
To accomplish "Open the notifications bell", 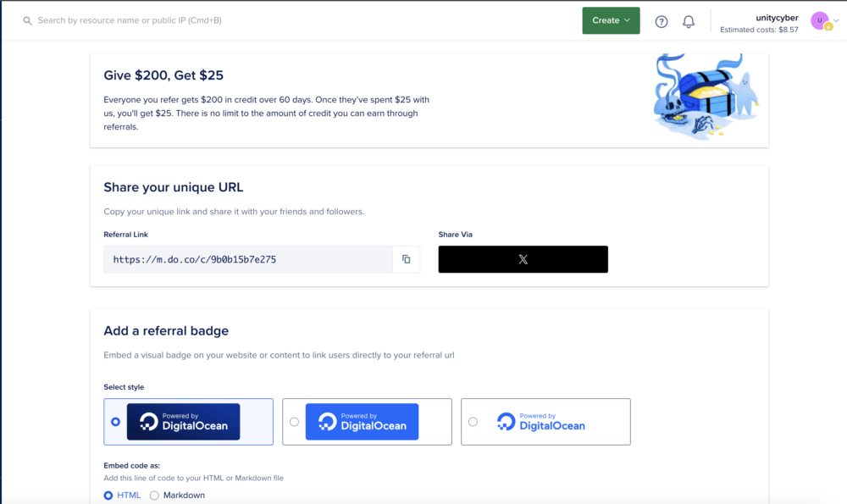I will 689,21.
